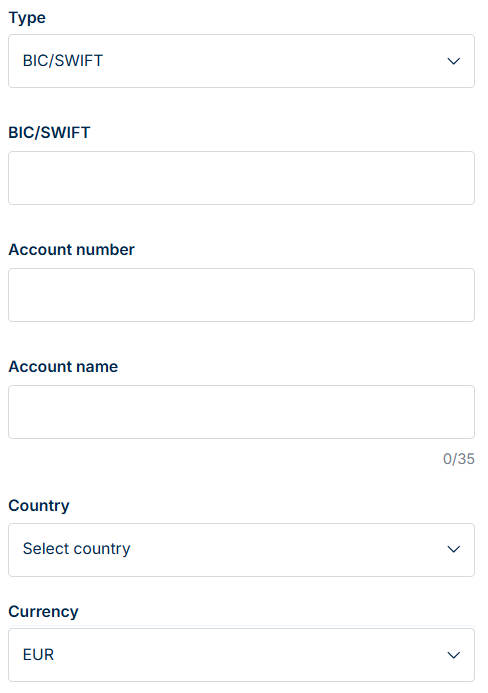Click the chevron arrow in the Type field
Screen dimensions: 488x693
[x=454, y=61]
